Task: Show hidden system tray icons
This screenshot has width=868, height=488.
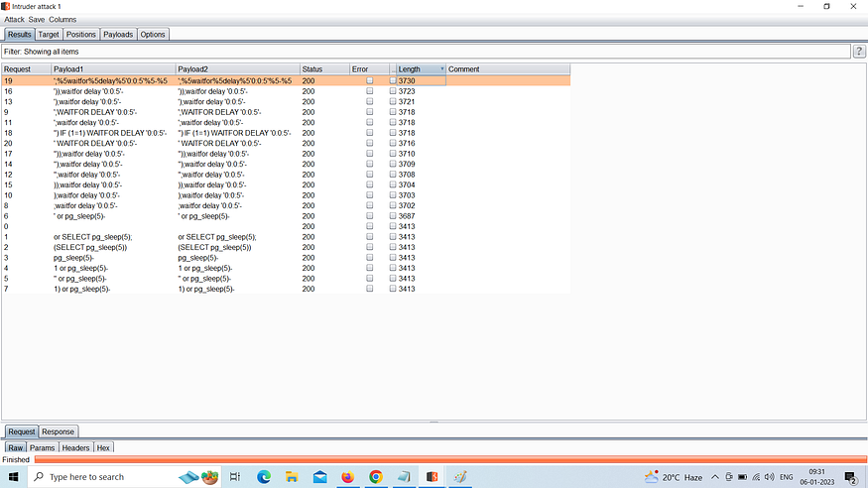Action: coord(715,477)
